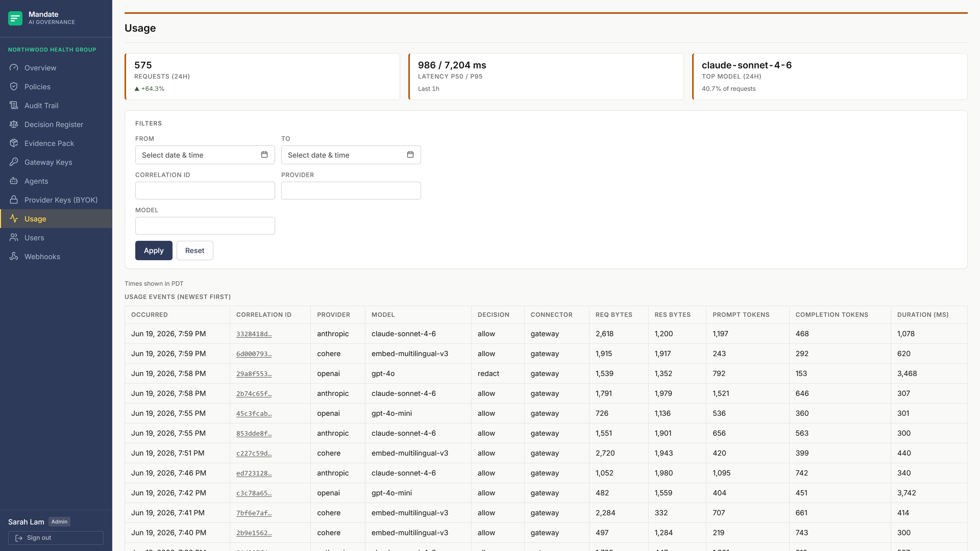Screen dimensions: 980x551
Task: Click the Policies shield icon
Action: (14, 87)
